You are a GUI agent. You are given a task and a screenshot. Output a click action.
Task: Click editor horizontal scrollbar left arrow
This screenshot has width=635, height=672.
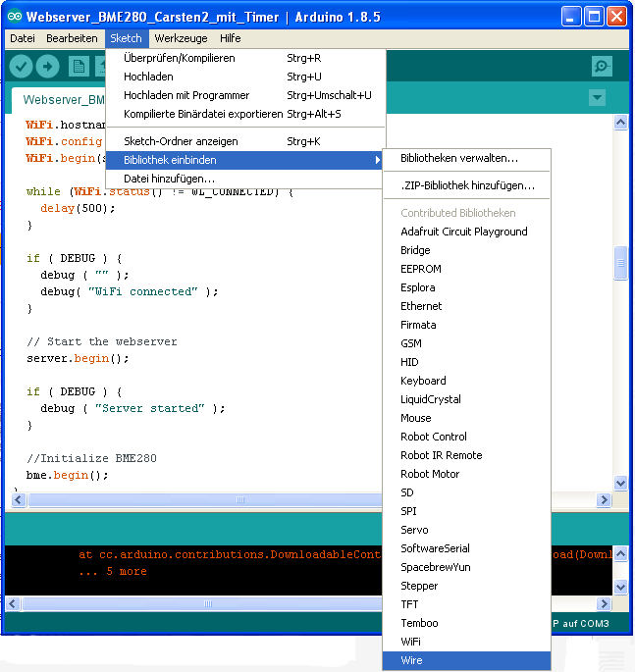18,499
